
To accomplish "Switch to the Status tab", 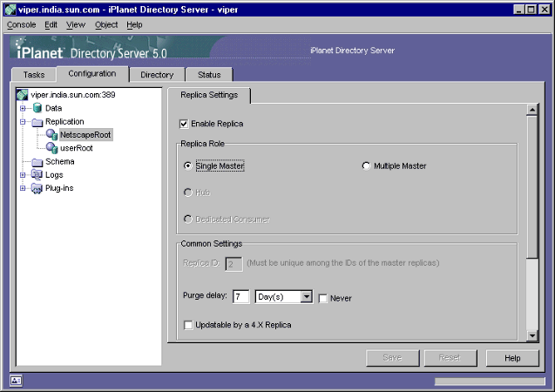I will point(209,75).
